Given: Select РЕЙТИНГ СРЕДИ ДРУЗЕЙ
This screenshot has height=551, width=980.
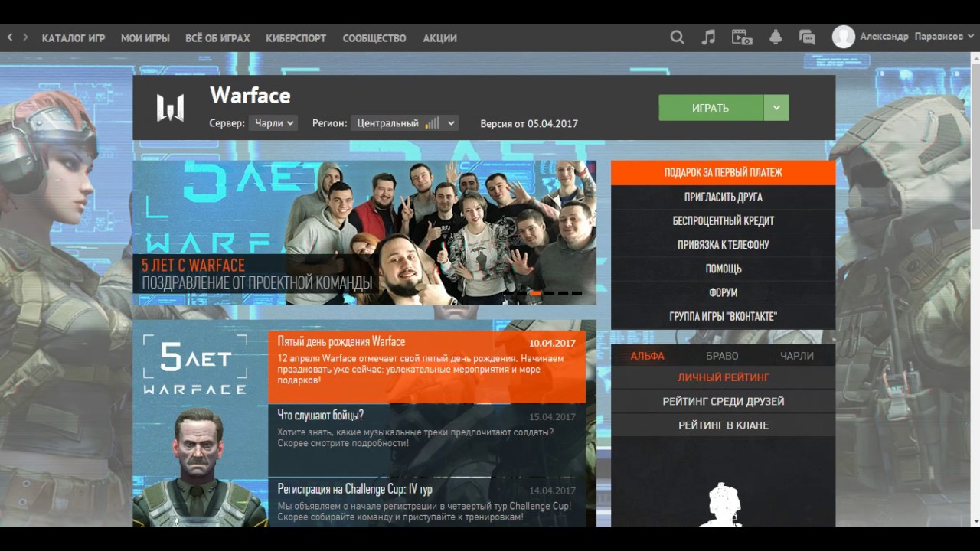Looking at the screenshot, I should (x=723, y=401).
